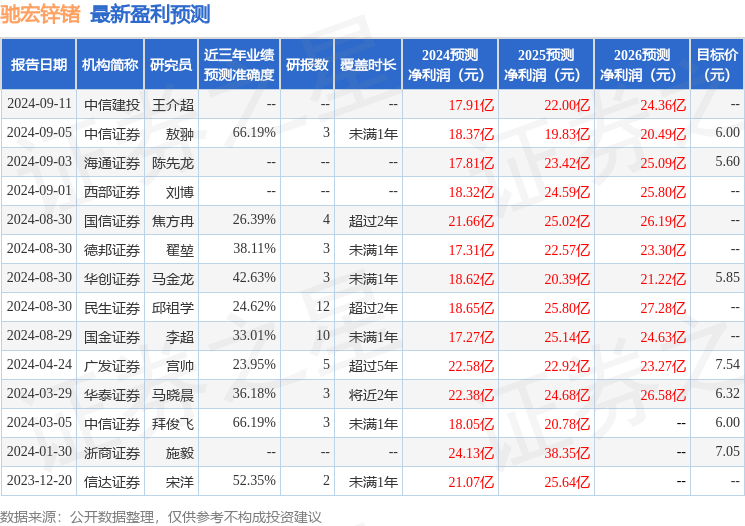745x526 pixels.
Task: Click the 23.42亿 profit value
Action: [x=567, y=163]
